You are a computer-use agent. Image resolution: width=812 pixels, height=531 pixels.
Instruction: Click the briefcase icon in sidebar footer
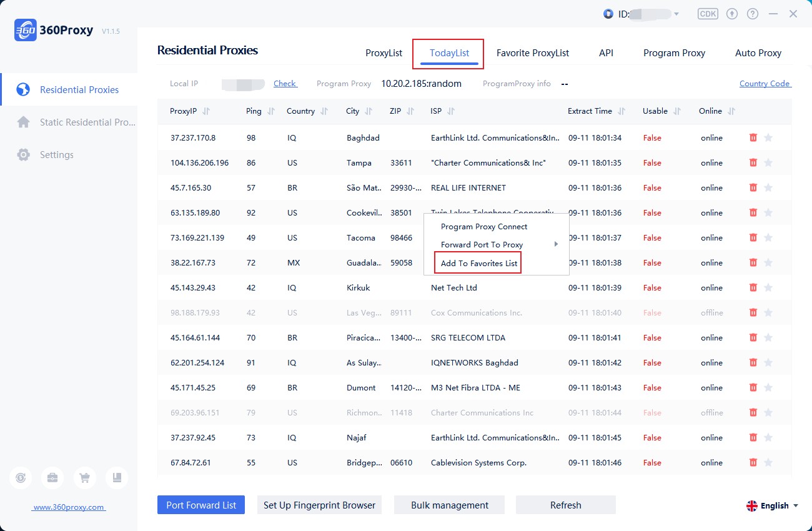tap(52, 478)
